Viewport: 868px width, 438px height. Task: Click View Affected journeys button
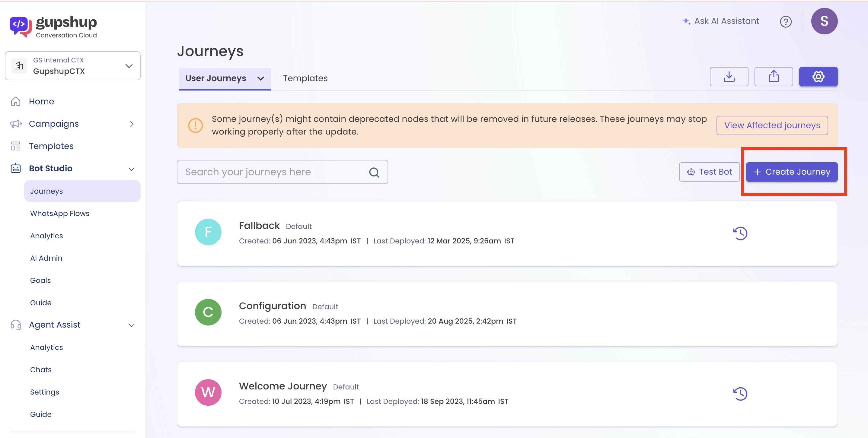pos(772,125)
